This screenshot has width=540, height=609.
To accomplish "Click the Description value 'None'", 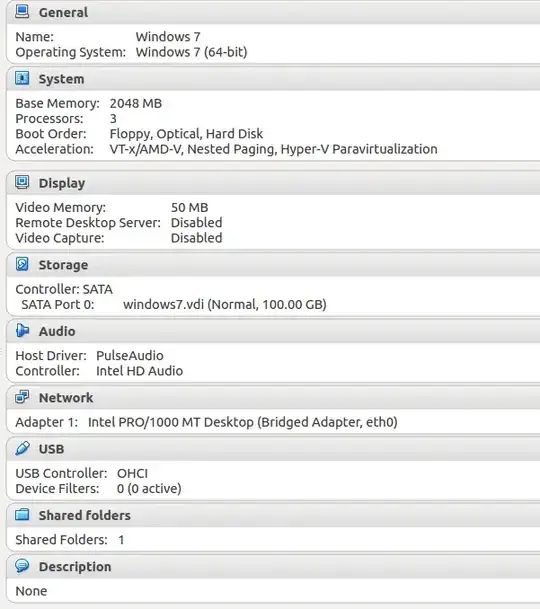I will [31, 591].
